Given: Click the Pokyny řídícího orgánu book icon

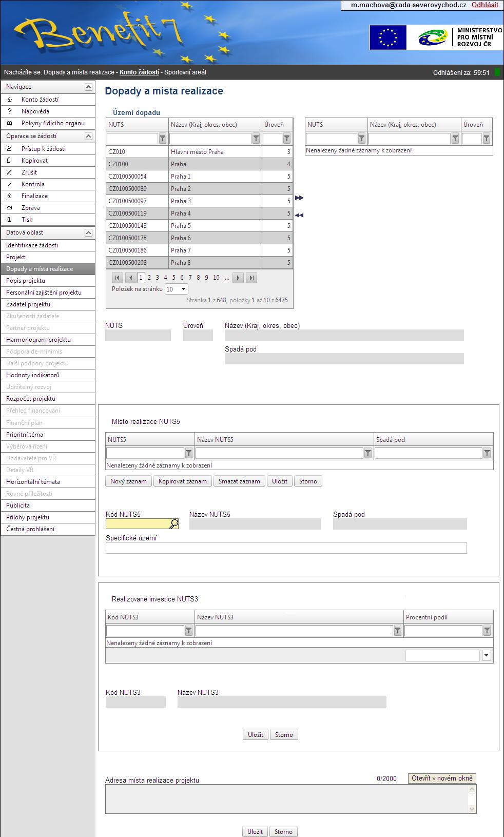Looking at the screenshot, I should (9, 123).
